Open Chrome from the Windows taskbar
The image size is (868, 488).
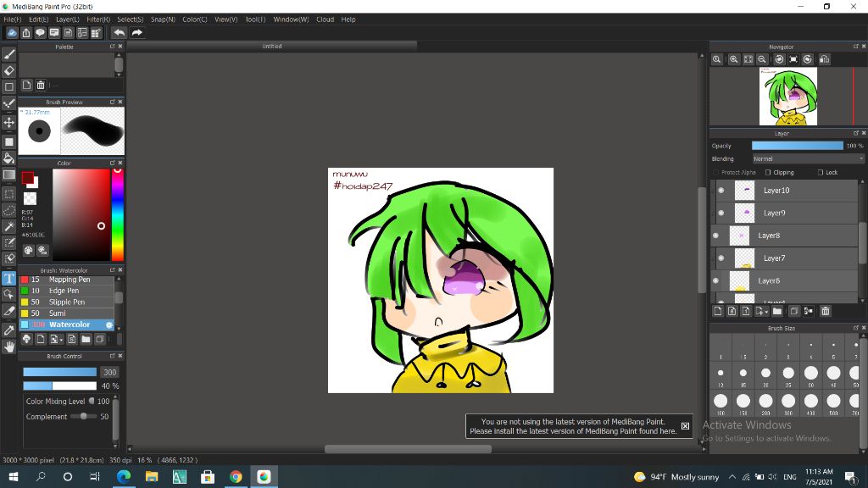click(x=236, y=476)
